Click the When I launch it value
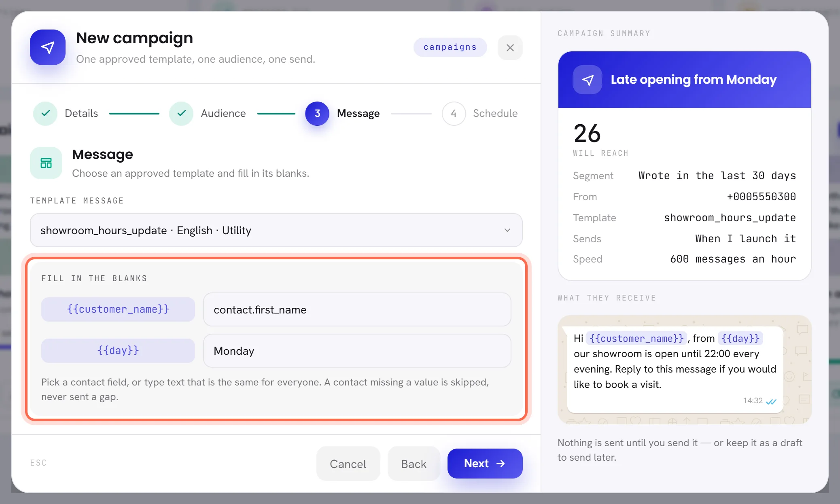The height and width of the screenshot is (504, 840). [x=746, y=239]
